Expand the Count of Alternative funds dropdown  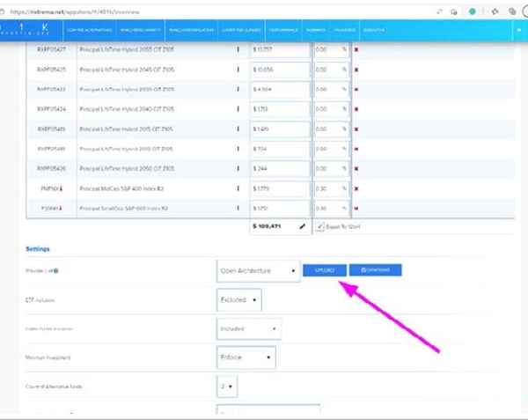(228, 386)
